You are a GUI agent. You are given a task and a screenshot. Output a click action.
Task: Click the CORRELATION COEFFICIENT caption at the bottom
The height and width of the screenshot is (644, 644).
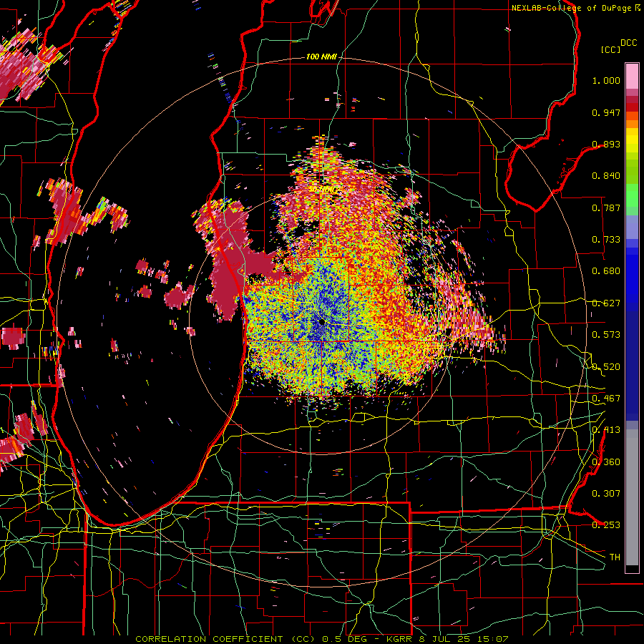(x=321, y=639)
